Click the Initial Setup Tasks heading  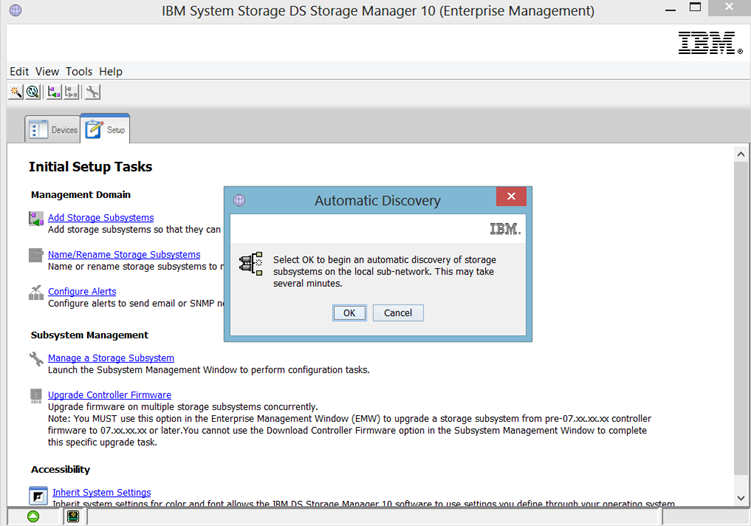tap(91, 167)
